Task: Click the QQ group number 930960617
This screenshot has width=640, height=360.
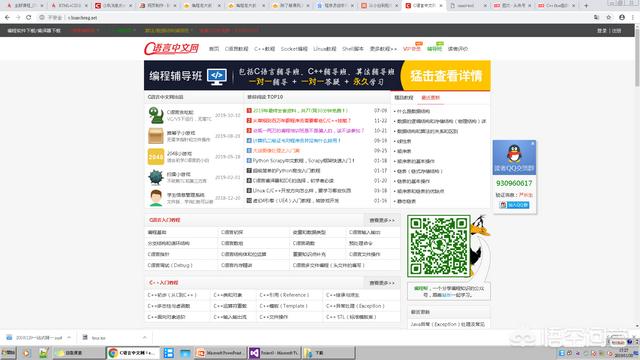Action: (514, 183)
